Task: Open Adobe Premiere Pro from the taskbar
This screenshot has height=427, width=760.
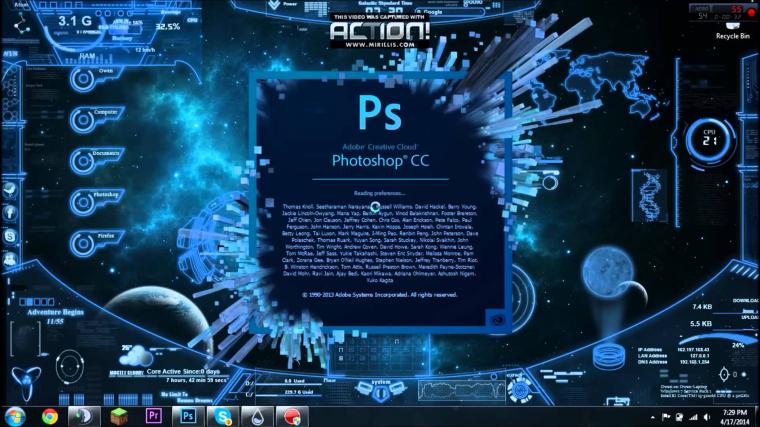Action: [x=154, y=416]
